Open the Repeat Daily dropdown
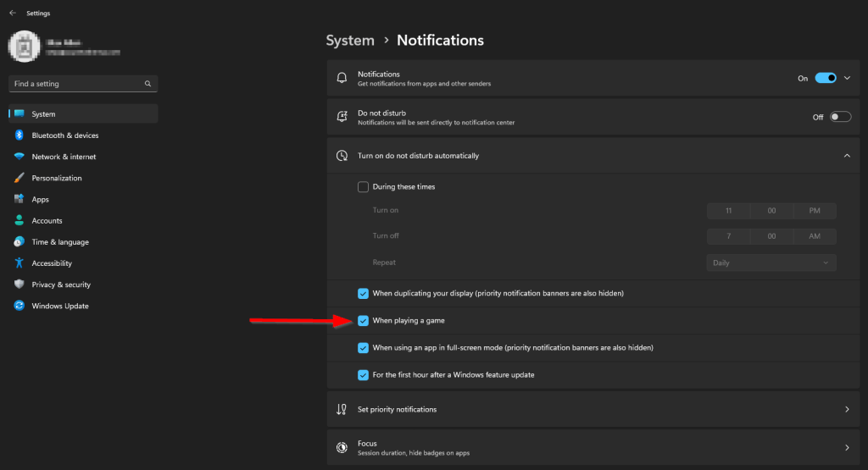The image size is (868, 470). [771, 263]
